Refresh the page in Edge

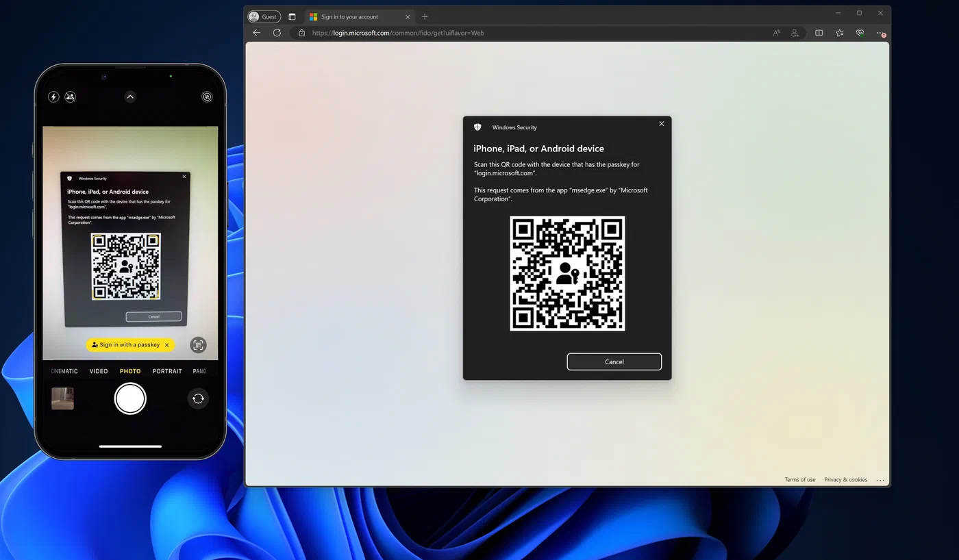click(277, 33)
